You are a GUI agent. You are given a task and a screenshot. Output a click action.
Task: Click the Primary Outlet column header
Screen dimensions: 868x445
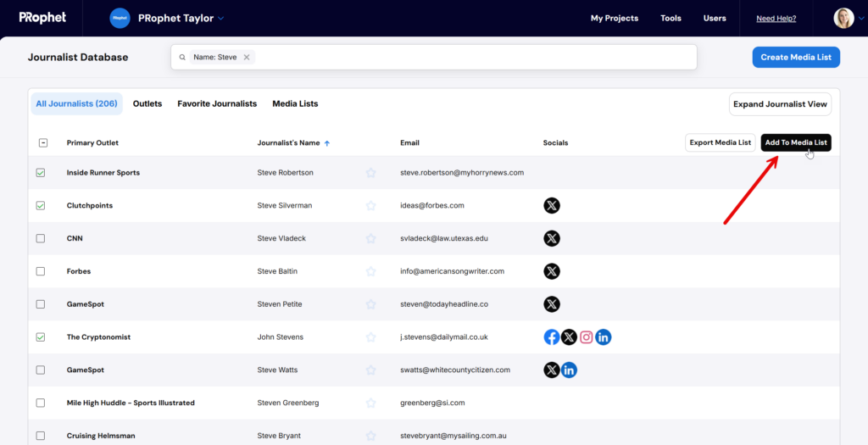tap(92, 142)
